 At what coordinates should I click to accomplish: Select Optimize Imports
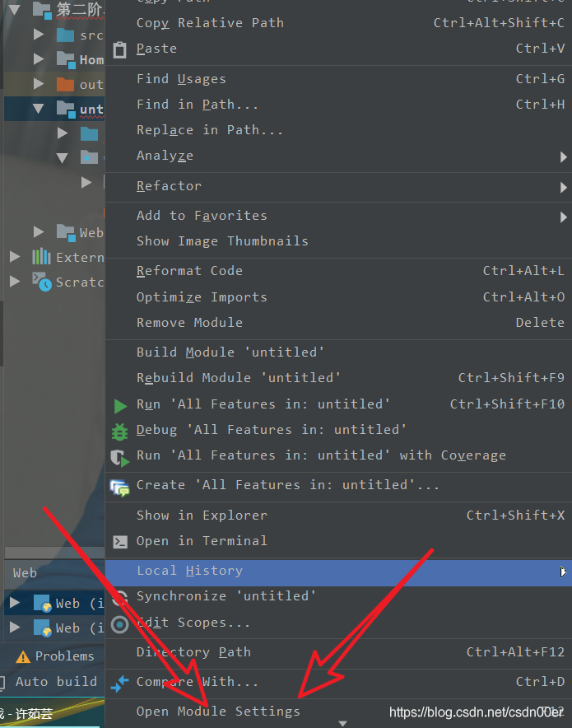pyautogui.click(x=338, y=297)
